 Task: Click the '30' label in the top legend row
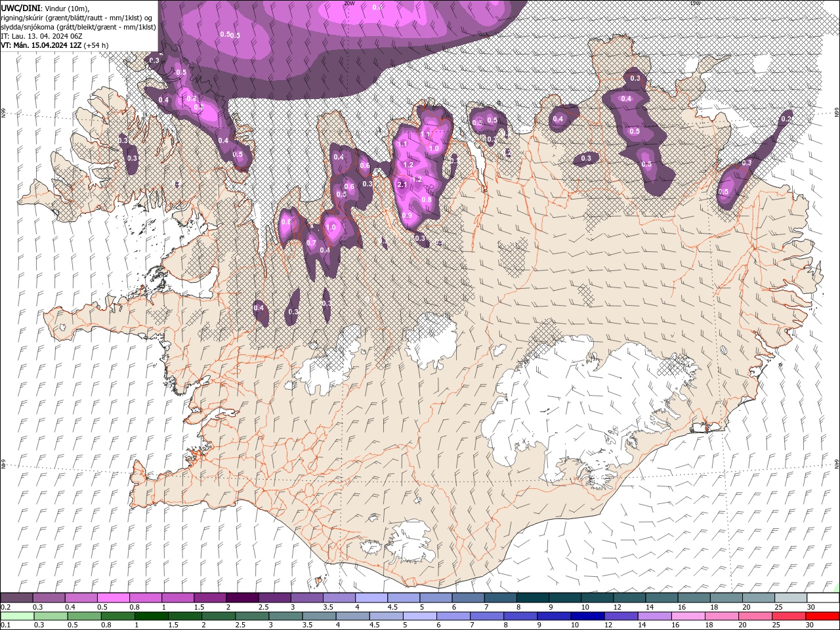(810, 607)
